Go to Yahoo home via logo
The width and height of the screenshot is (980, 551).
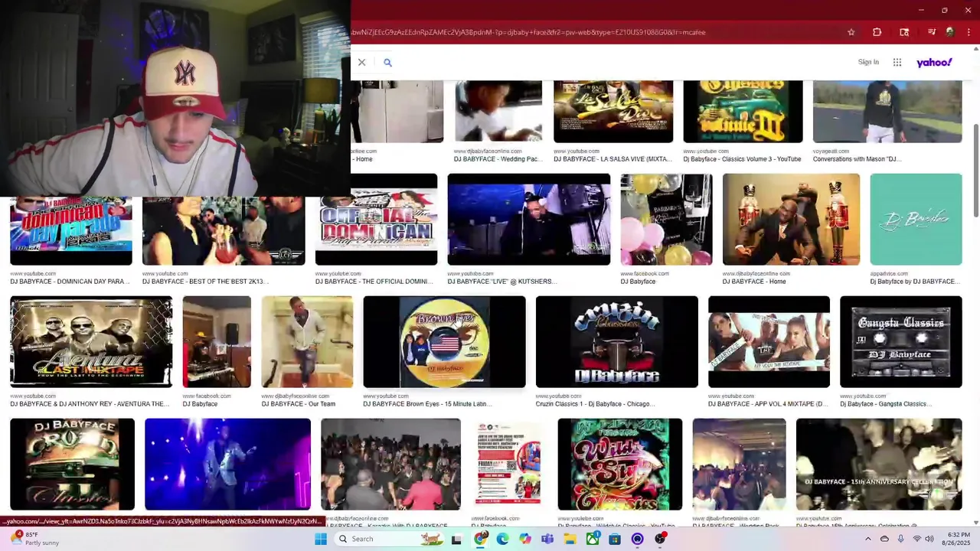pyautogui.click(x=934, y=62)
